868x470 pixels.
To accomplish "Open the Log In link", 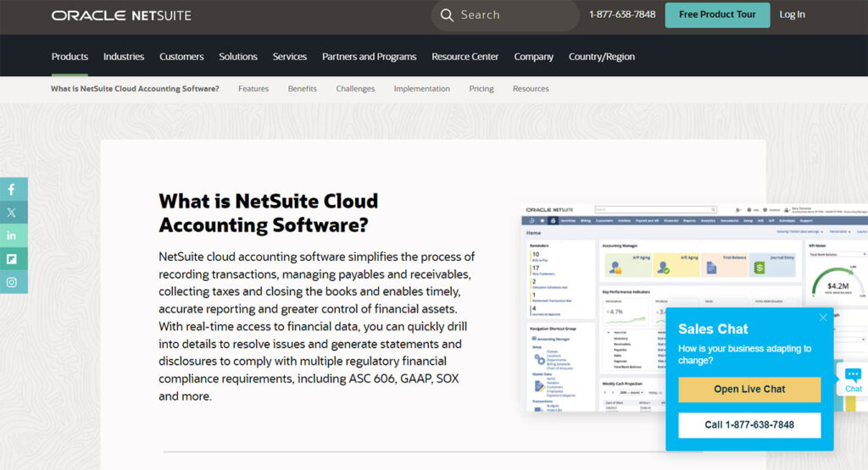I will coord(793,14).
